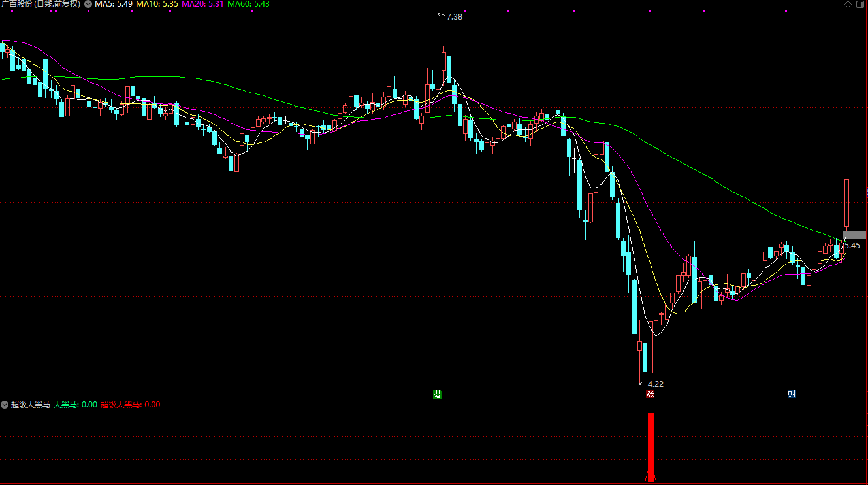
Task: Click the green 大黑马: 0.00 value
Action: click(x=75, y=405)
